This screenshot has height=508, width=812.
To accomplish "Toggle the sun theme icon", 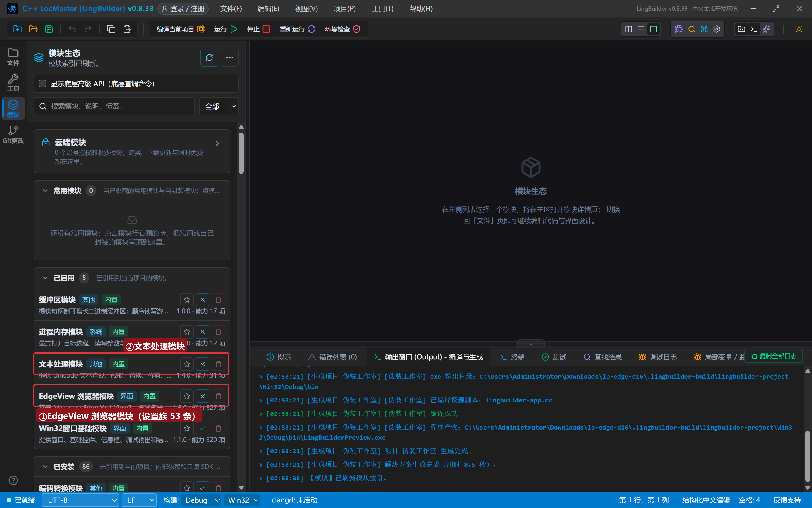I will [x=799, y=29].
